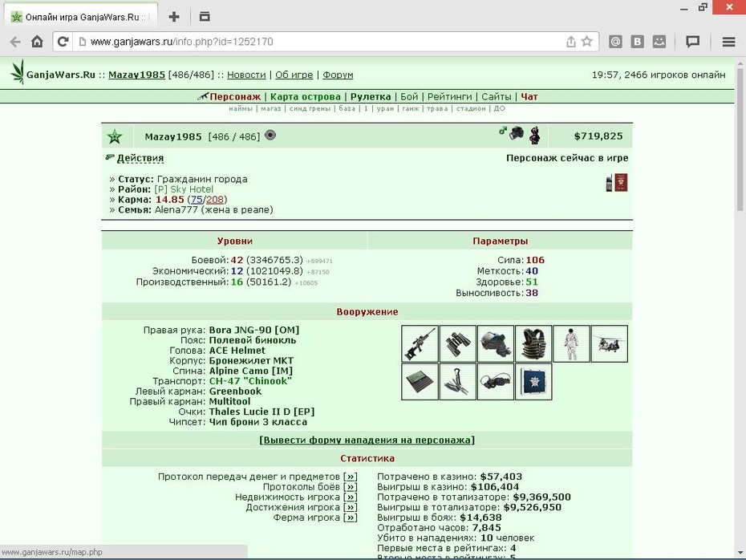Click the round grey button after 486 / 486

tap(270, 136)
